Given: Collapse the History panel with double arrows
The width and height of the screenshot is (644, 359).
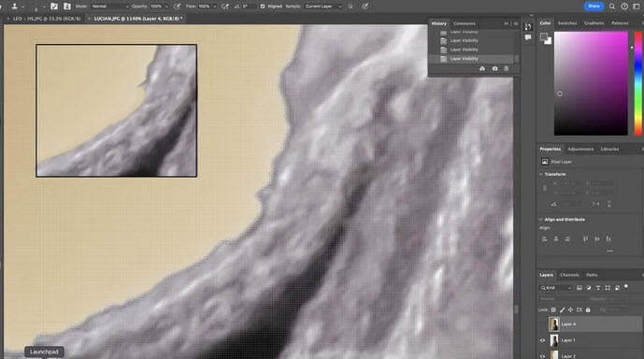Looking at the screenshot, I should click(x=506, y=23).
